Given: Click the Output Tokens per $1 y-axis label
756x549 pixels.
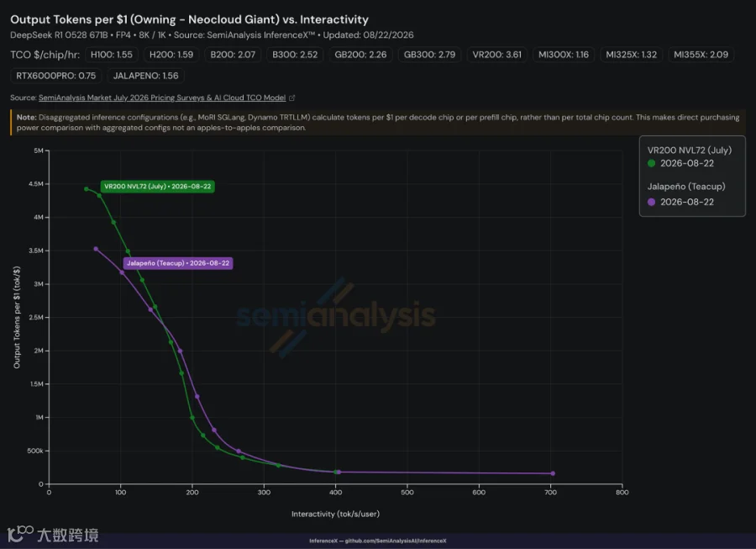Looking at the screenshot, I should (17, 317).
